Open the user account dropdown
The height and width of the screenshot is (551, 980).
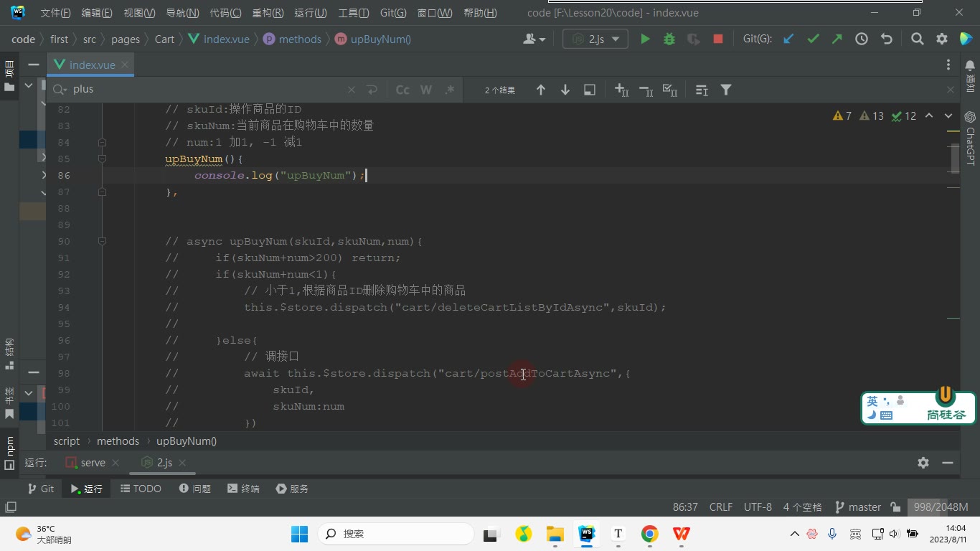pos(534,39)
